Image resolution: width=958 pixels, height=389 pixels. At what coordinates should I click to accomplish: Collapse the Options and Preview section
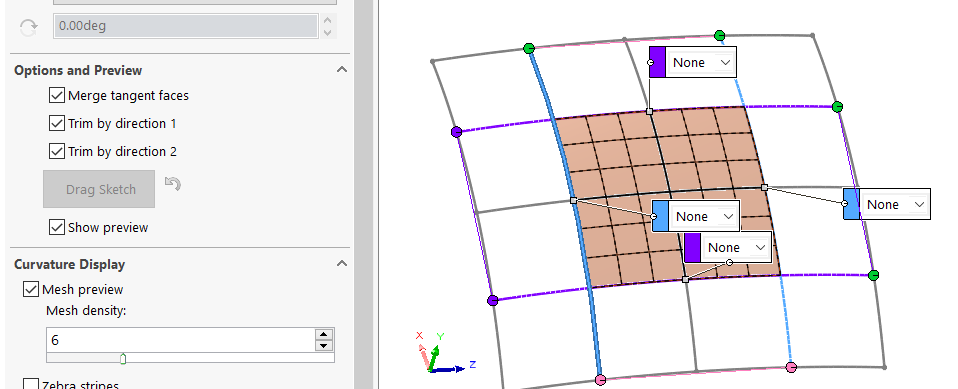(342, 70)
